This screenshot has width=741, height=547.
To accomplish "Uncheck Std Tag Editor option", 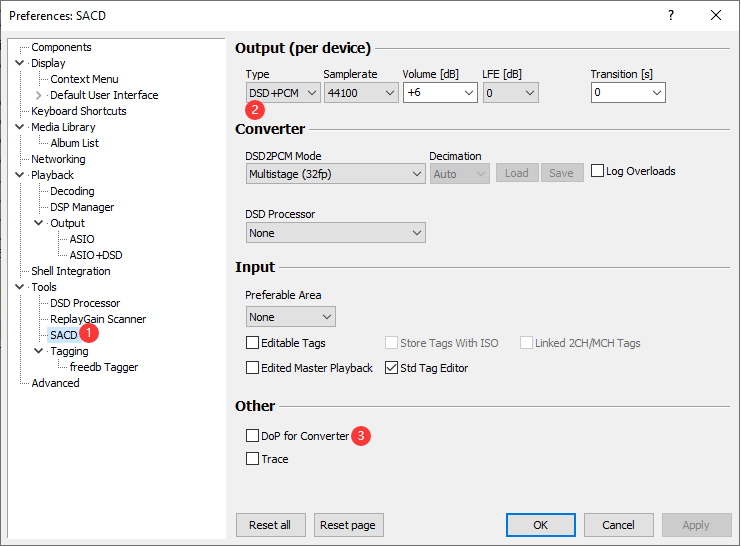I will [392, 368].
